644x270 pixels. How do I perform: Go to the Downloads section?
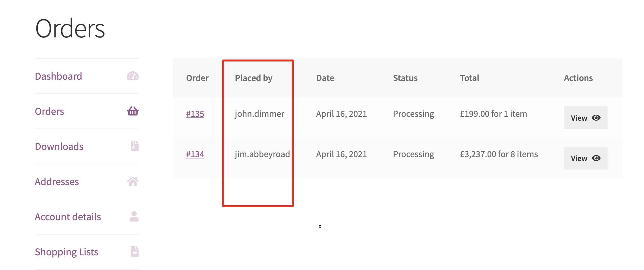pyautogui.click(x=59, y=147)
